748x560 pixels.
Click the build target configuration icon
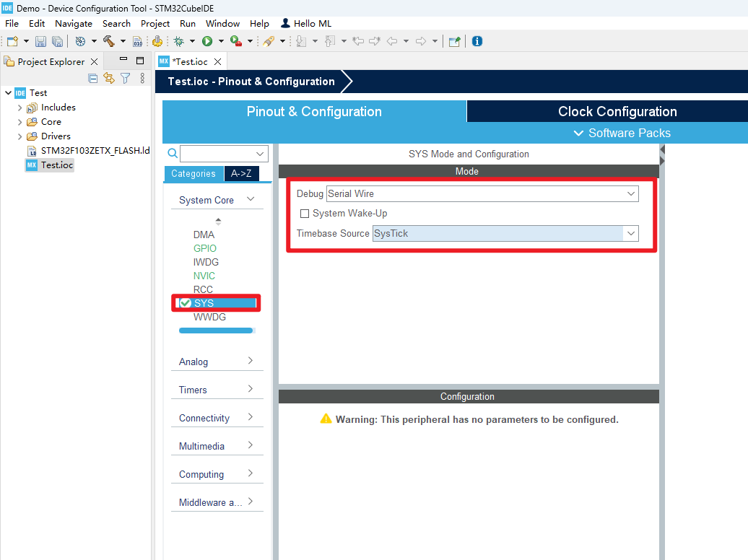tap(80, 42)
